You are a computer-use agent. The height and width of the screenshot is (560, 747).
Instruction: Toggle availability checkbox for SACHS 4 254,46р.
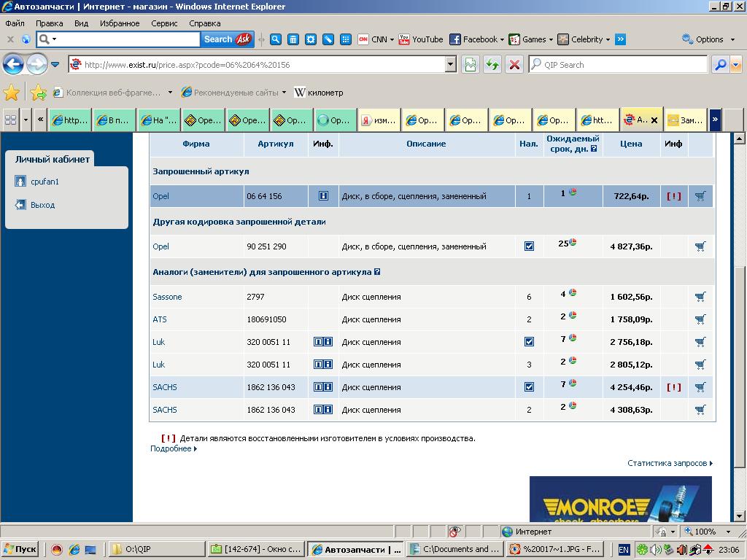pyautogui.click(x=529, y=387)
